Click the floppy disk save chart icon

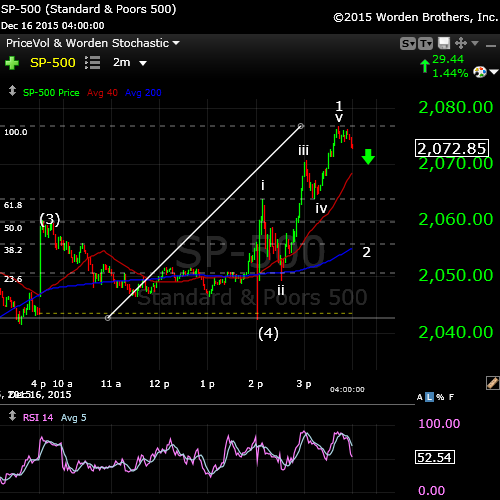coord(444,43)
